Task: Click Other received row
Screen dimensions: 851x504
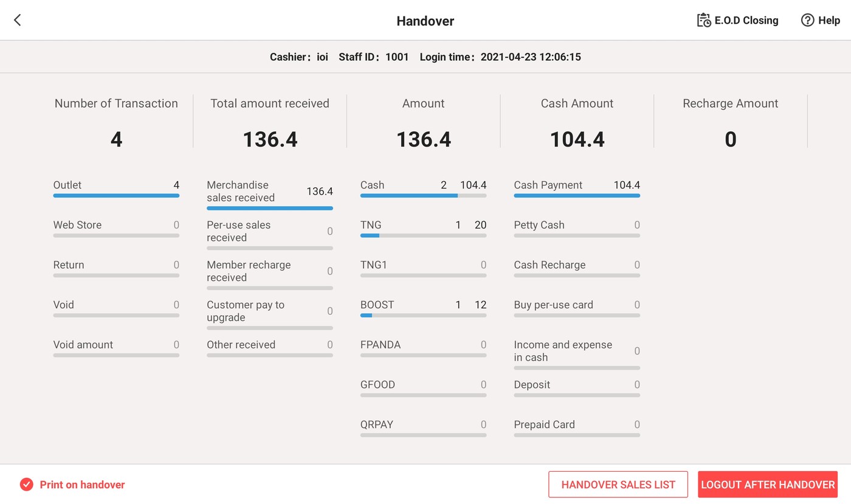Action: click(x=270, y=348)
